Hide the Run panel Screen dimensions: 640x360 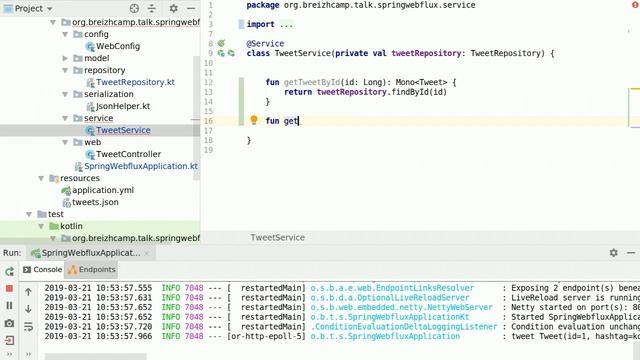[x=631, y=253]
